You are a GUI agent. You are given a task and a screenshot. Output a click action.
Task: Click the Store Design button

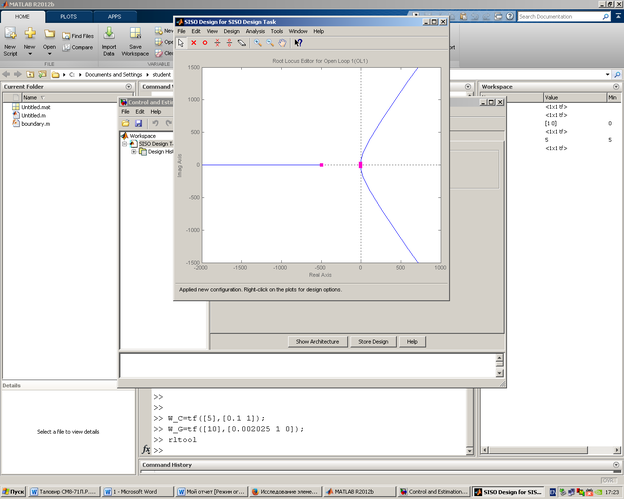tap(373, 341)
